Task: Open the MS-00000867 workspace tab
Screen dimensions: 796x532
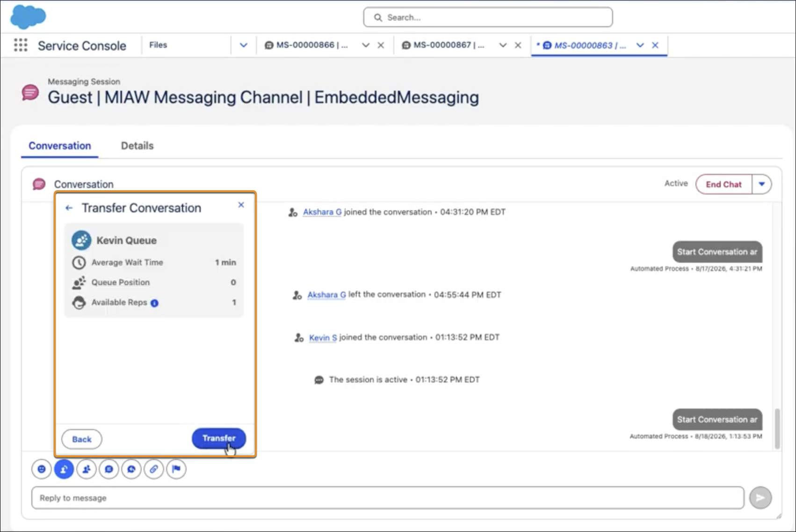Action: pos(443,45)
